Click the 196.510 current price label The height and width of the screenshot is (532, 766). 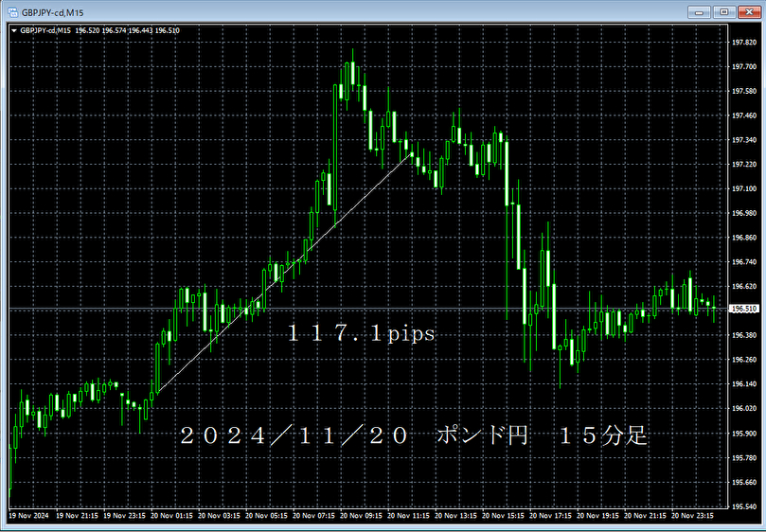744,309
